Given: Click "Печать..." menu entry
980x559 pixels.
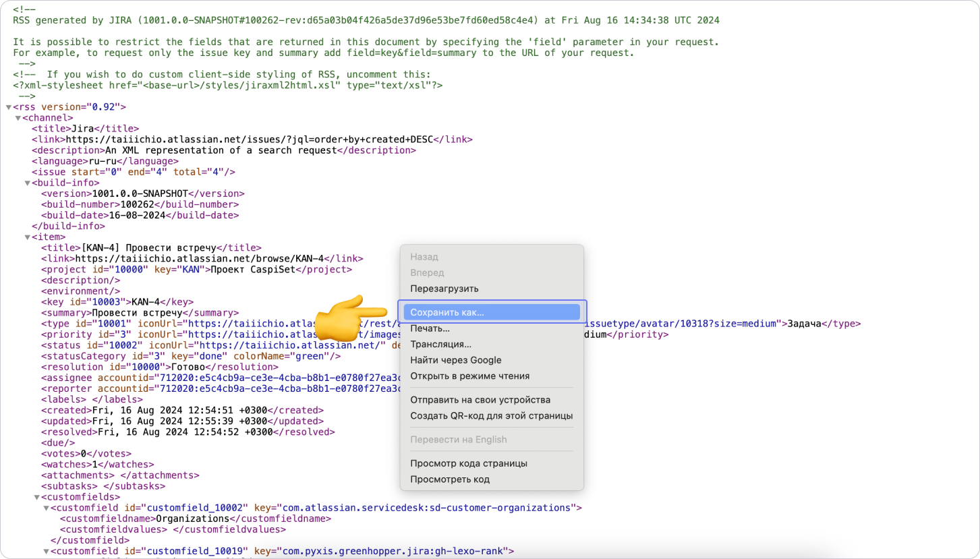Looking at the screenshot, I should (430, 328).
